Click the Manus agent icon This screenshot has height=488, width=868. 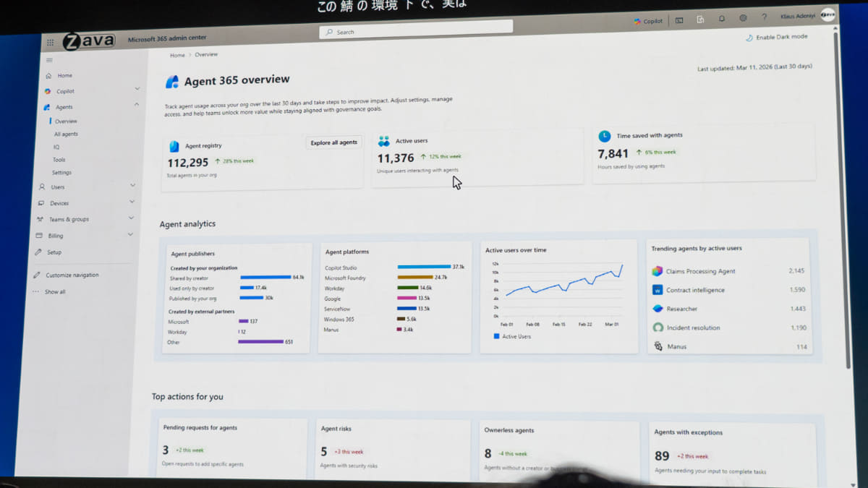658,346
